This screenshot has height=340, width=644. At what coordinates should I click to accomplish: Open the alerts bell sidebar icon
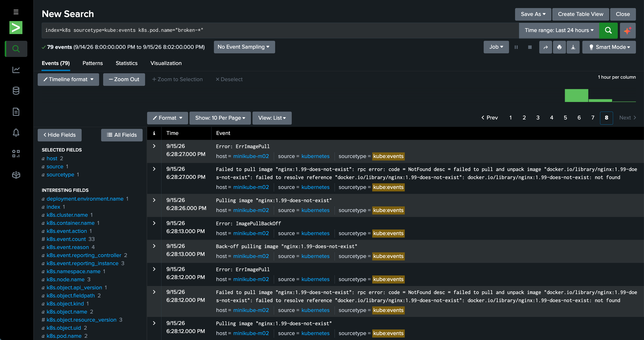click(x=16, y=133)
